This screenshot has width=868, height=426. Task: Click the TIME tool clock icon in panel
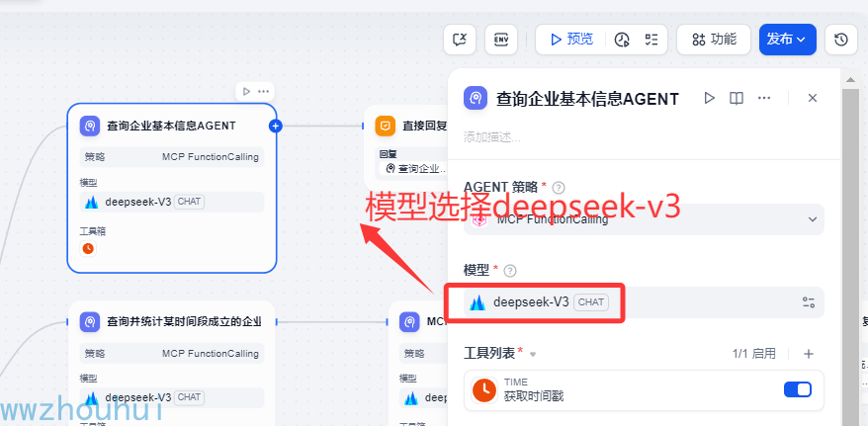[484, 390]
